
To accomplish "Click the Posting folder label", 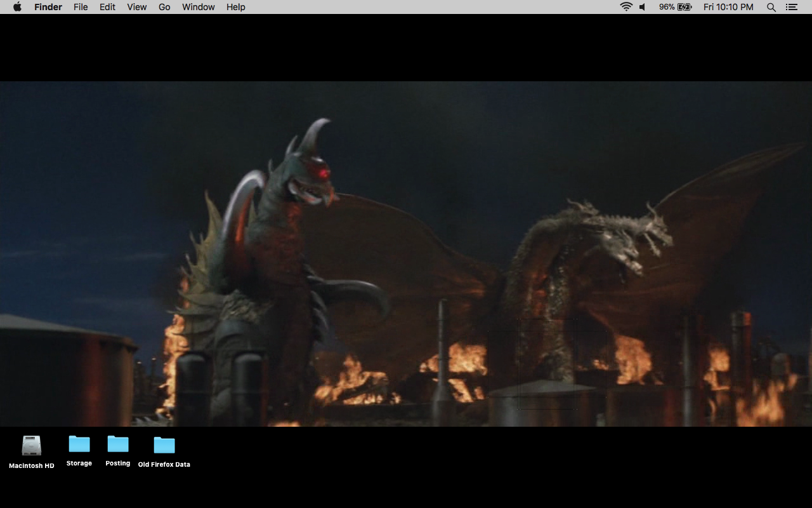I will 118,464.
